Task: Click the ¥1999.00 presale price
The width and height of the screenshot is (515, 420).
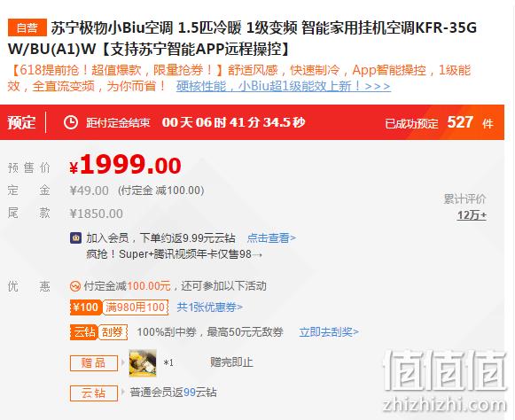Action: tap(125, 164)
